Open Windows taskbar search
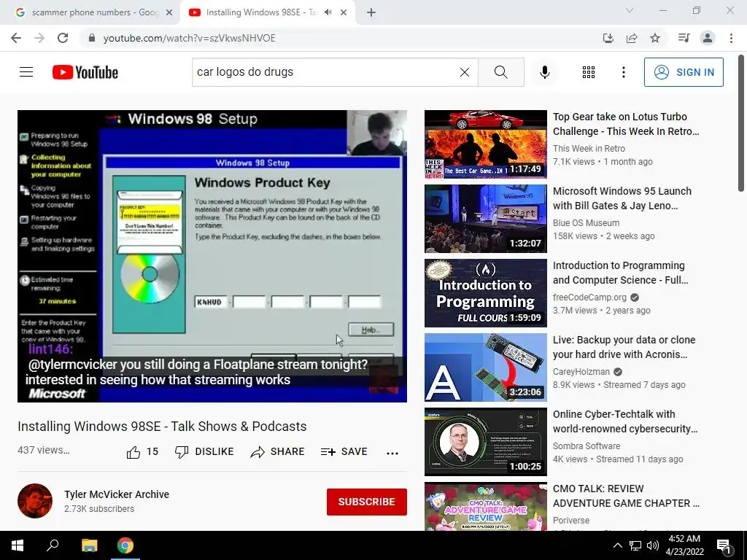Viewport: 747px width, 560px height. [53, 545]
